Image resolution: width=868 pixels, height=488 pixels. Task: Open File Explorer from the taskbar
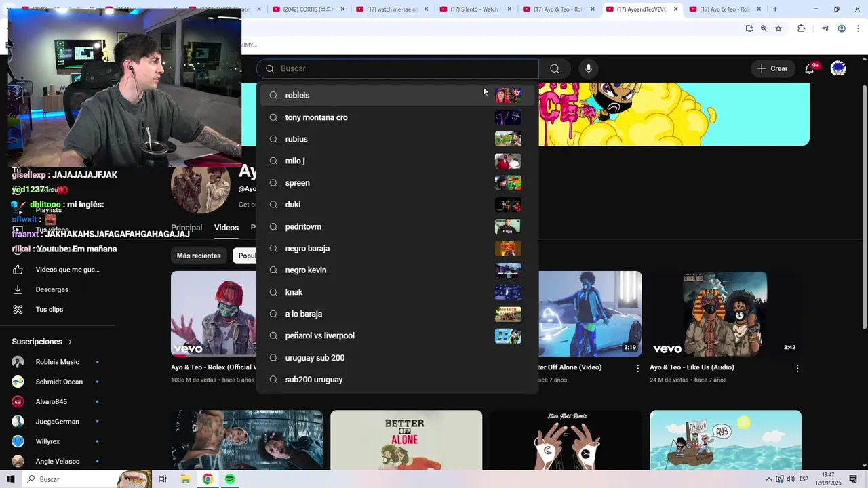(185, 479)
